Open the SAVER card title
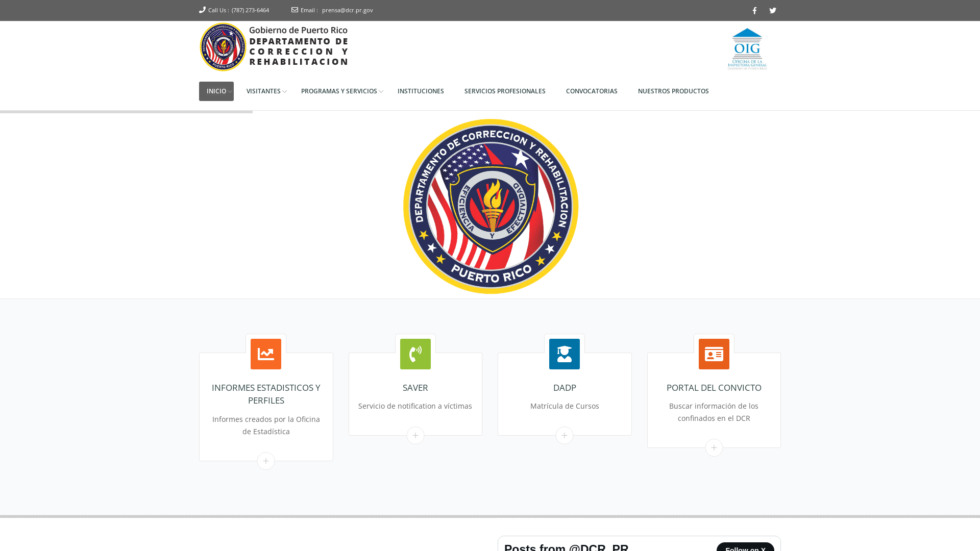The height and width of the screenshot is (551, 980). click(415, 388)
